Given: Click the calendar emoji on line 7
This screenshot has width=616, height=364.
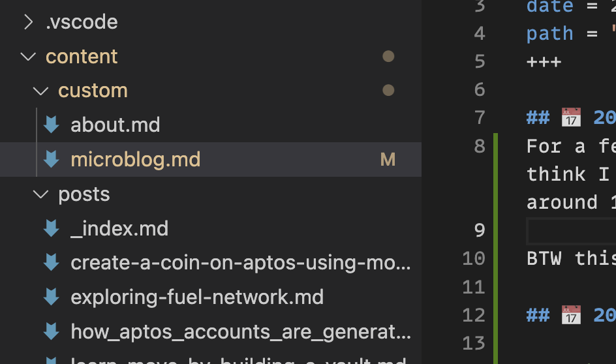Looking at the screenshot, I should click(x=571, y=117).
